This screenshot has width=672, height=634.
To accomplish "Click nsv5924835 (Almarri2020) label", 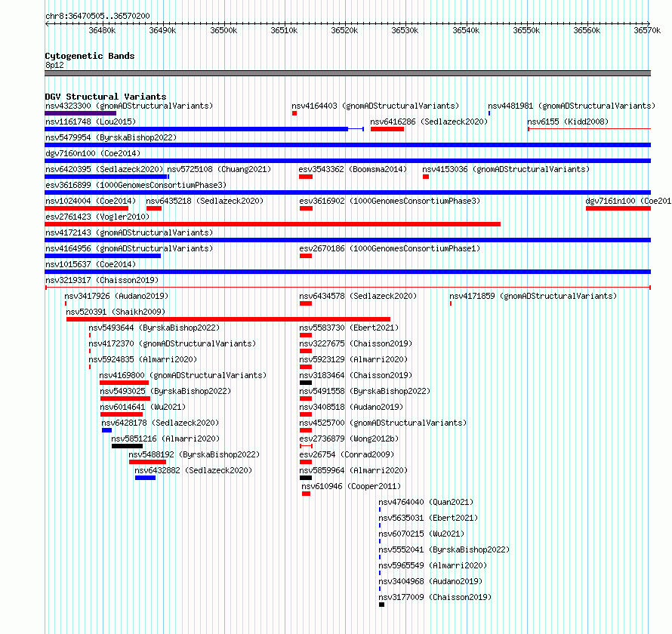I will (x=143, y=359).
